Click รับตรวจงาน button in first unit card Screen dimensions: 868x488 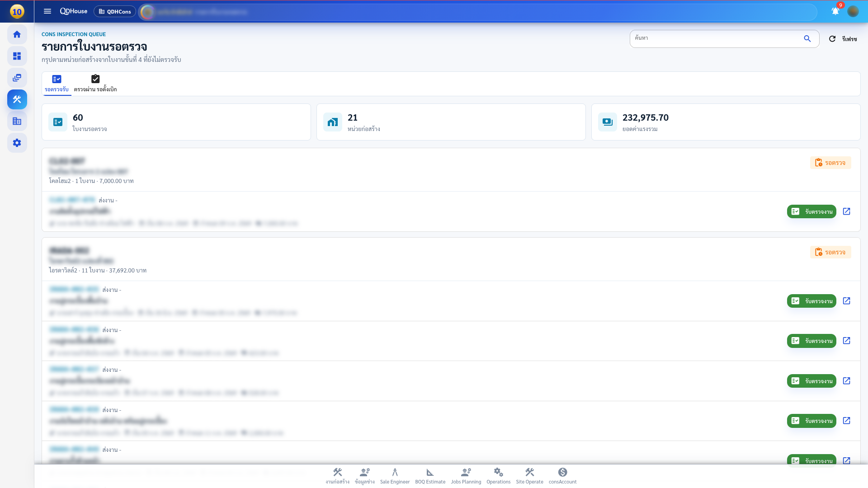pos(811,211)
